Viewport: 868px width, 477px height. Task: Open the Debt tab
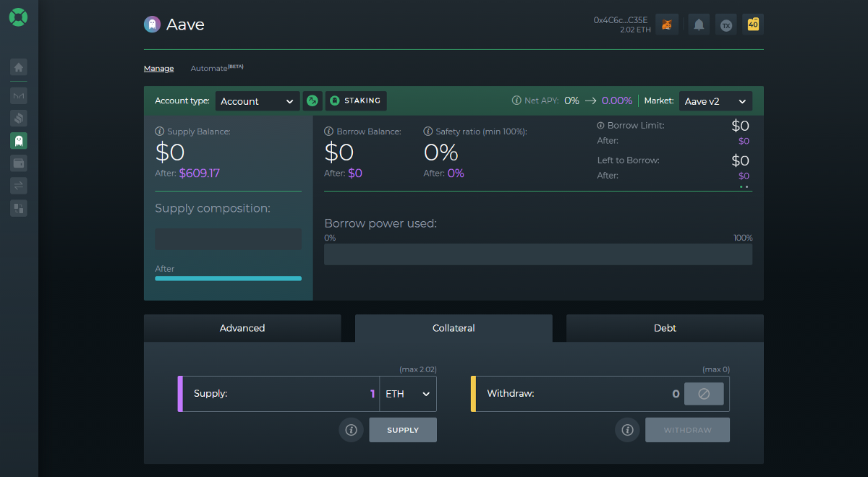click(x=665, y=328)
